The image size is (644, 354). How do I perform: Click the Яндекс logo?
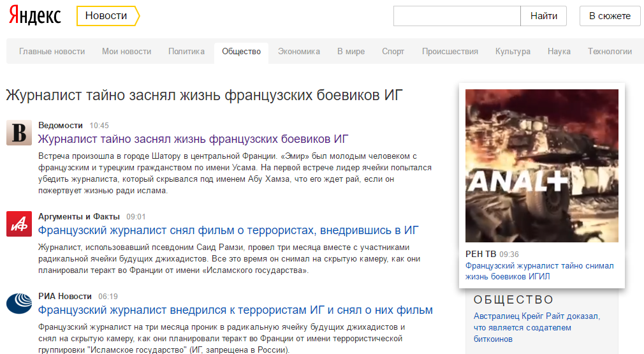coord(35,16)
